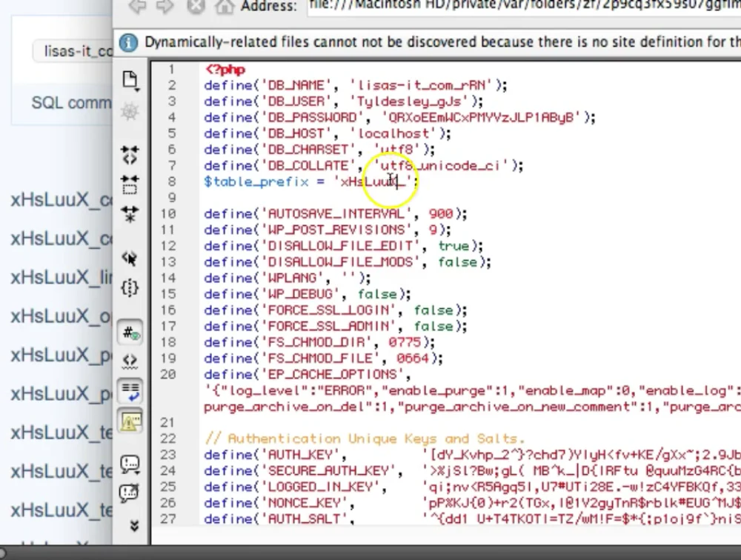Image resolution: width=741 pixels, height=560 pixels.
Task: Click the Address field with file path
Action: pyautogui.click(x=524, y=6)
